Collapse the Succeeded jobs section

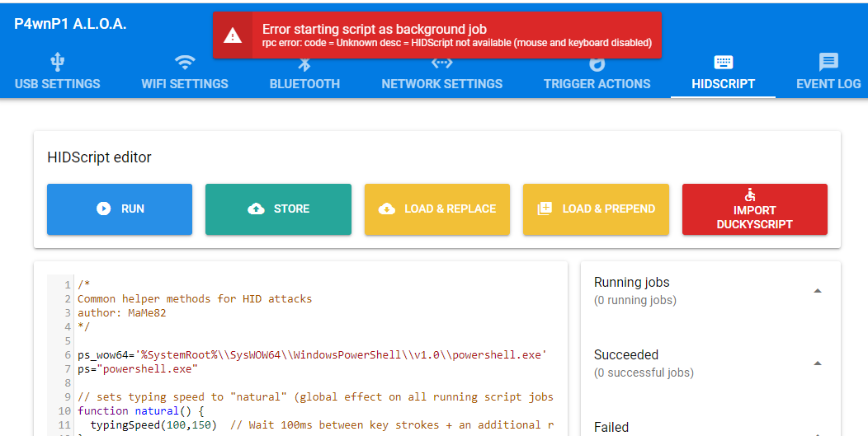[817, 363]
